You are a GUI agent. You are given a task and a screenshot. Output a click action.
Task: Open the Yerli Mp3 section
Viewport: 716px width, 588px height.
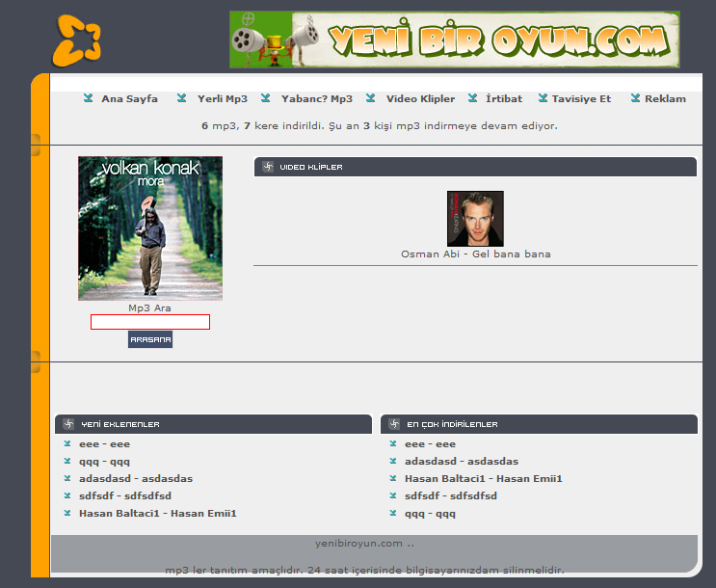pos(223,98)
